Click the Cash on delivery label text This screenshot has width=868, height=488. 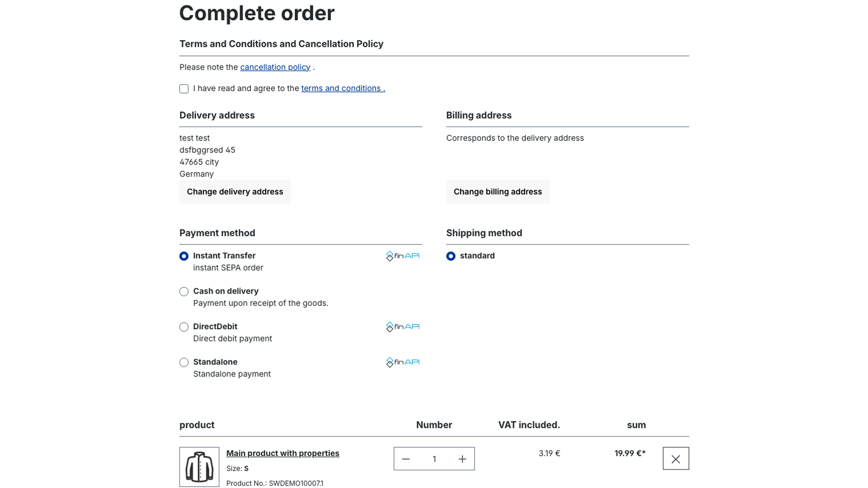click(226, 291)
